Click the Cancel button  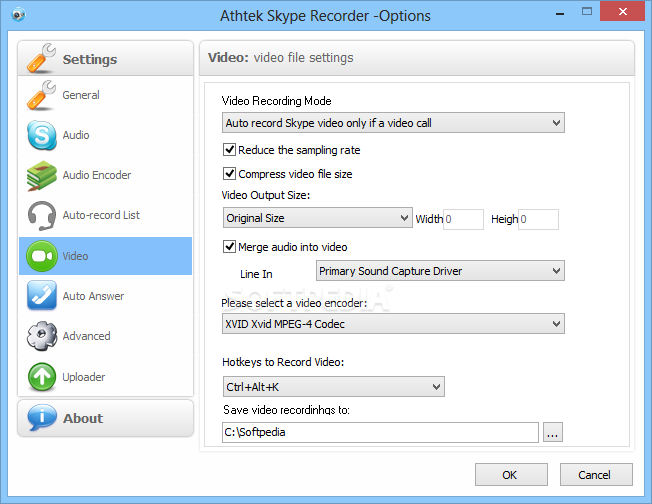596,474
